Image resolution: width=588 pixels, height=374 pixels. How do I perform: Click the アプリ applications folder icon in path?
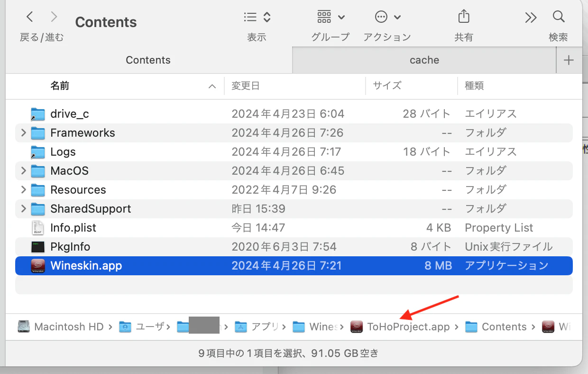pyautogui.click(x=241, y=327)
